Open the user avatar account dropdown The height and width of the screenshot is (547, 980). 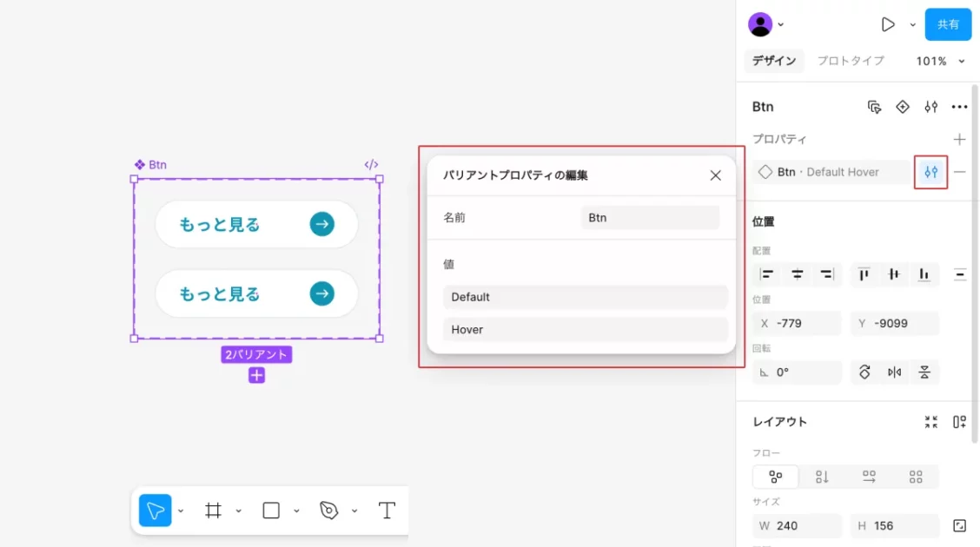coord(766,24)
